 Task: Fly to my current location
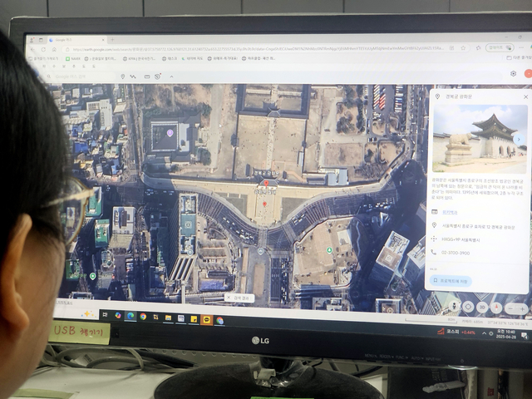(x=468, y=307)
